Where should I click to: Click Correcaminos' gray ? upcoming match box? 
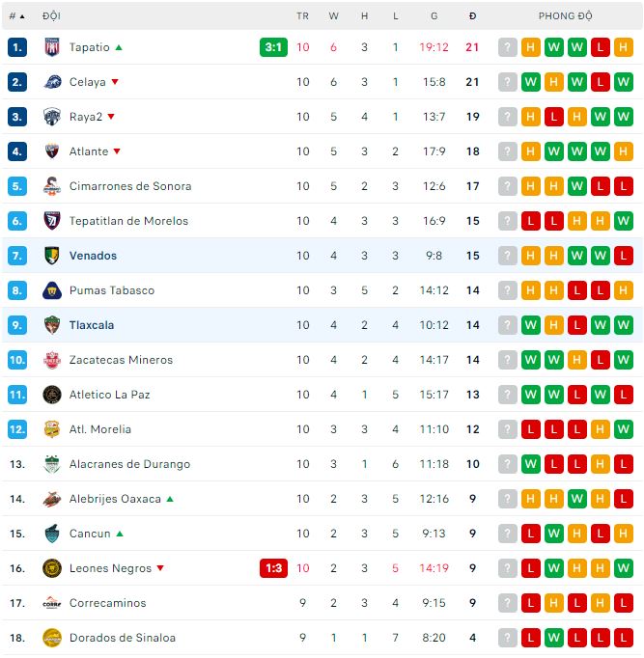(x=508, y=603)
